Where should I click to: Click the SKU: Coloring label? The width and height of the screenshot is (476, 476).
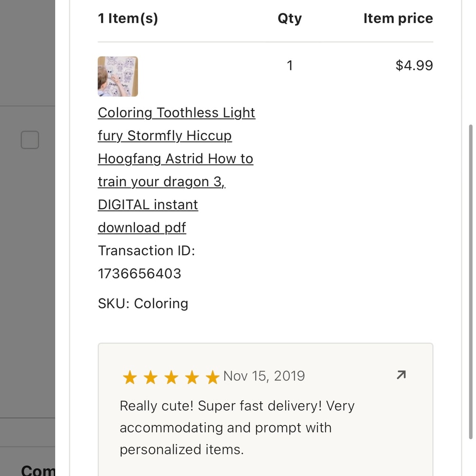point(143,304)
